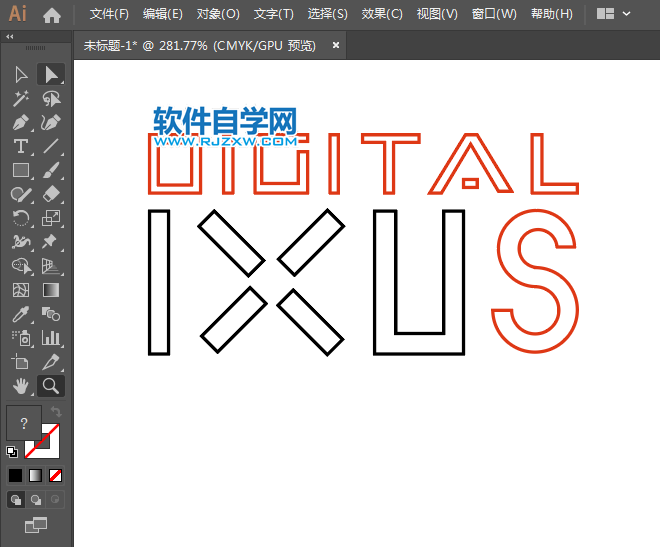Screen dimensions: 660x547
Task: Change screen mode button
Action: (x=36, y=525)
